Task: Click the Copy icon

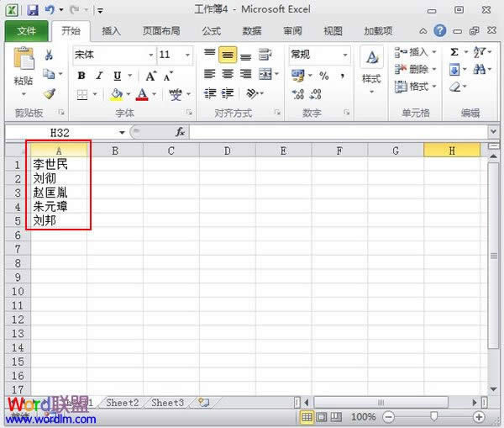Action: (x=49, y=74)
